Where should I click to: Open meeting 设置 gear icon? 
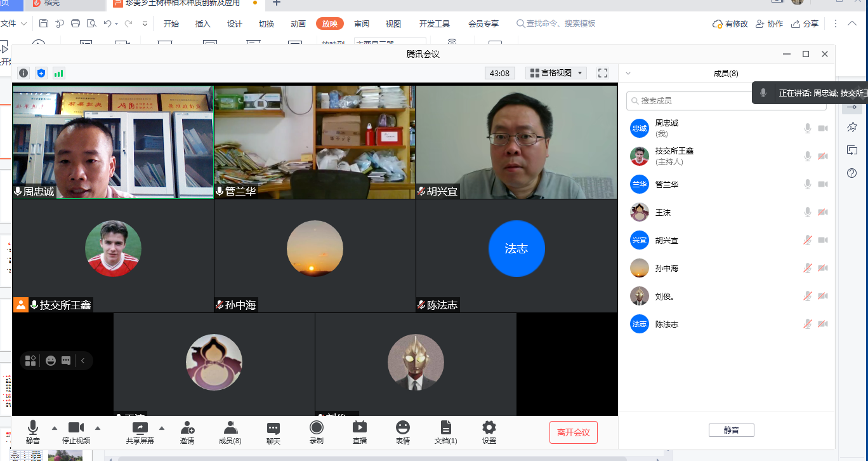[x=489, y=432]
